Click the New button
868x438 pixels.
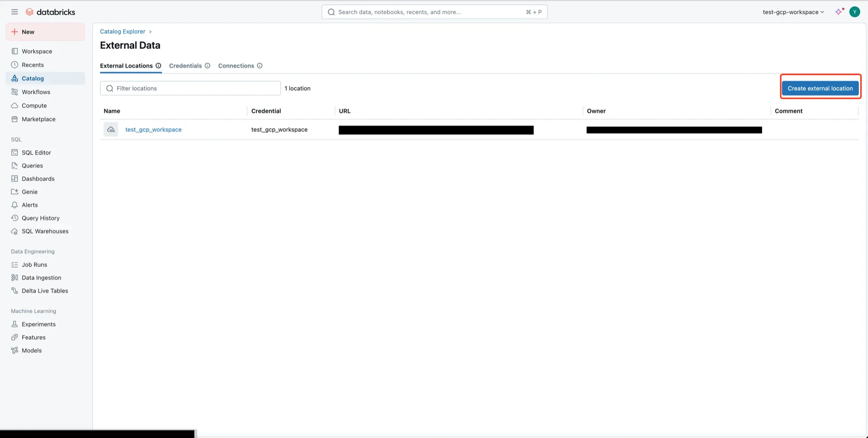[x=45, y=32]
